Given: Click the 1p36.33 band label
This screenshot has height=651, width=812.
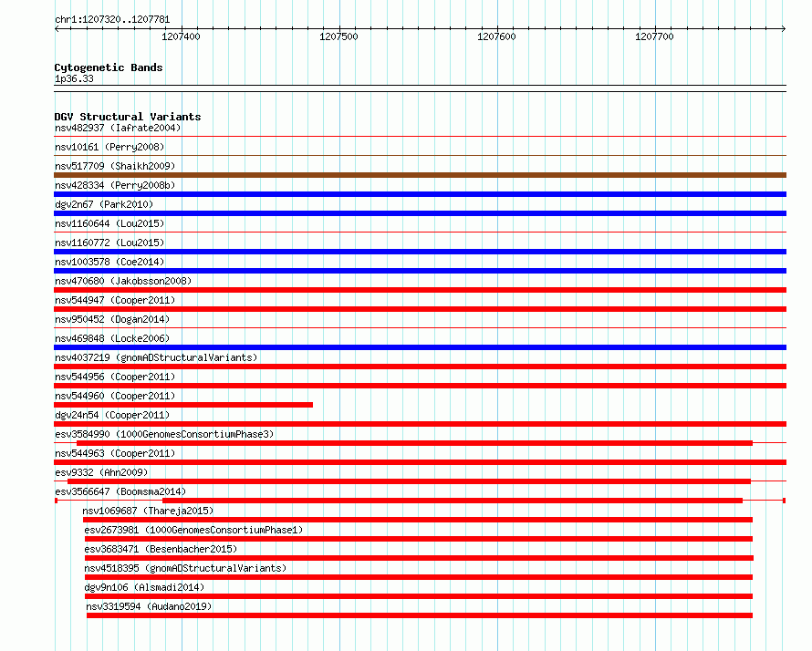Looking at the screenshot, I should pyautogui.click(x=74, y=78).
